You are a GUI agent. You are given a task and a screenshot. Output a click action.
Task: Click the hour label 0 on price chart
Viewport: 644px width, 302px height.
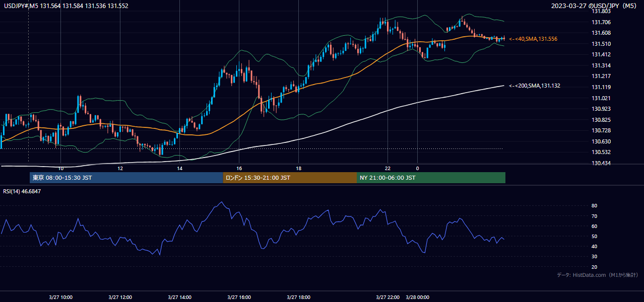point(417,168)
